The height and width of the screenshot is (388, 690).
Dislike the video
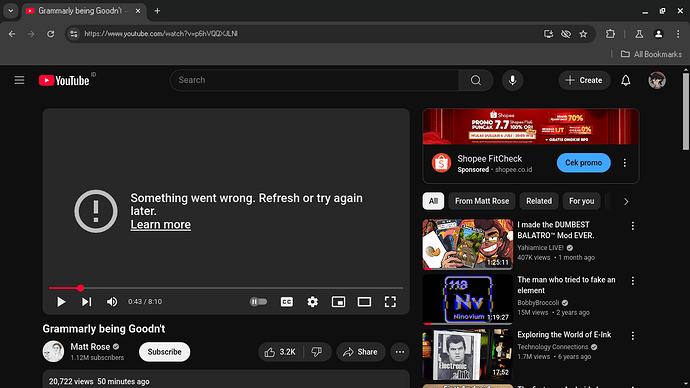[317, 352]
